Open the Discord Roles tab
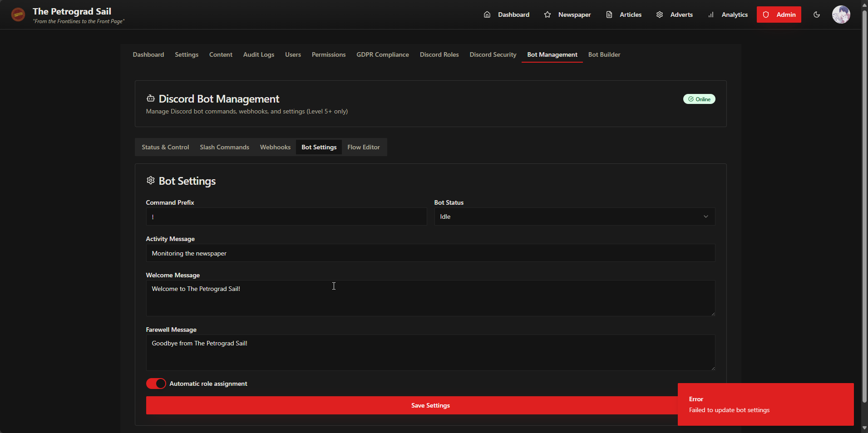 coord(439,54)
